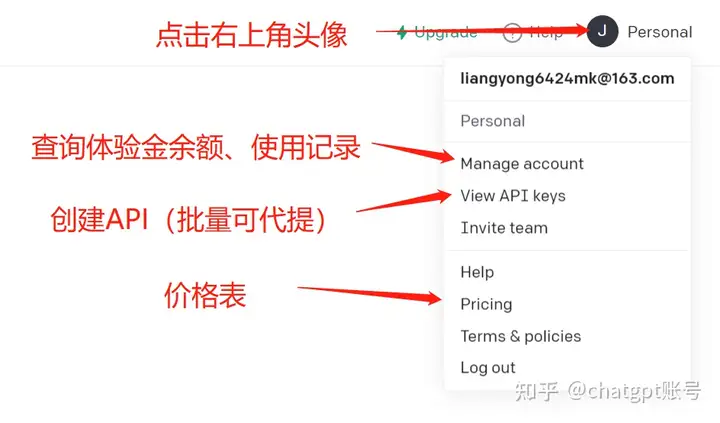720x423 pixels.
Task: Go to View API keys
Action: [x=513, y=196]
